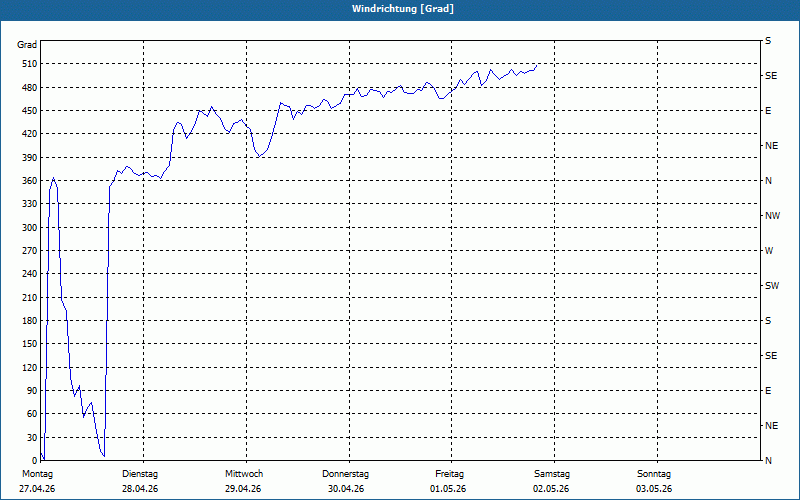The image size is (800, 500).
Task: Select the "Donnerstag" day label
Action: pos(345,474)
